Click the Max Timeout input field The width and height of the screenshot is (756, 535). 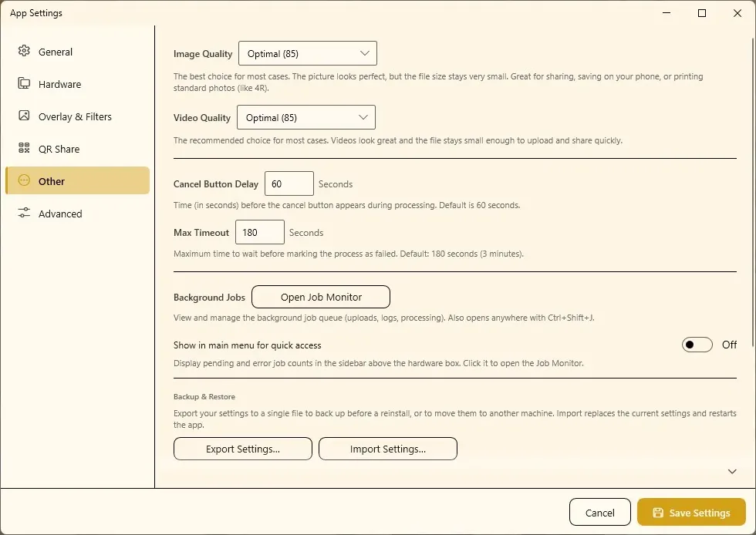[260, 232]
